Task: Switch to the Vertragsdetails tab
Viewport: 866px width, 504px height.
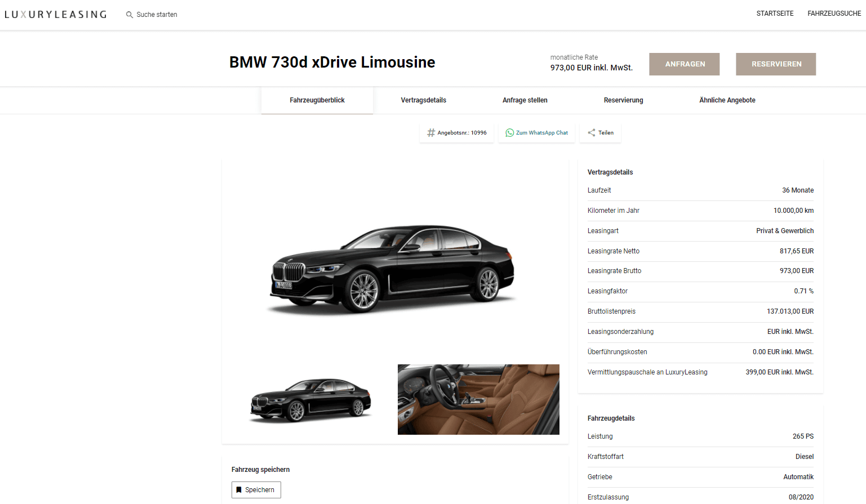Action: pos(424,100)
